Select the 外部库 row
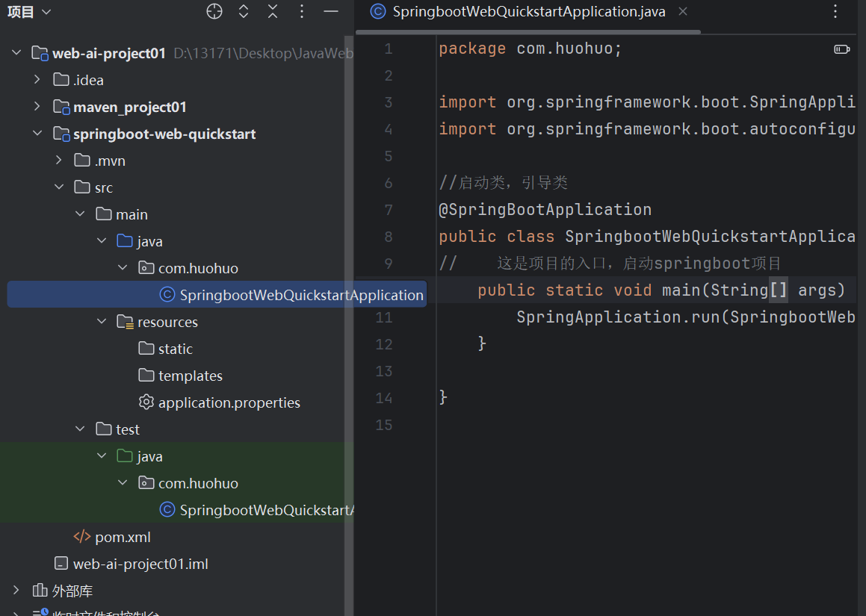The height and width of the screenshot is (616, 866). tap(177, 591)
